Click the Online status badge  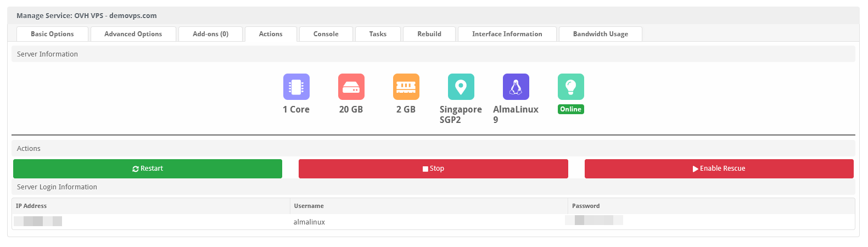click(571, 109)
